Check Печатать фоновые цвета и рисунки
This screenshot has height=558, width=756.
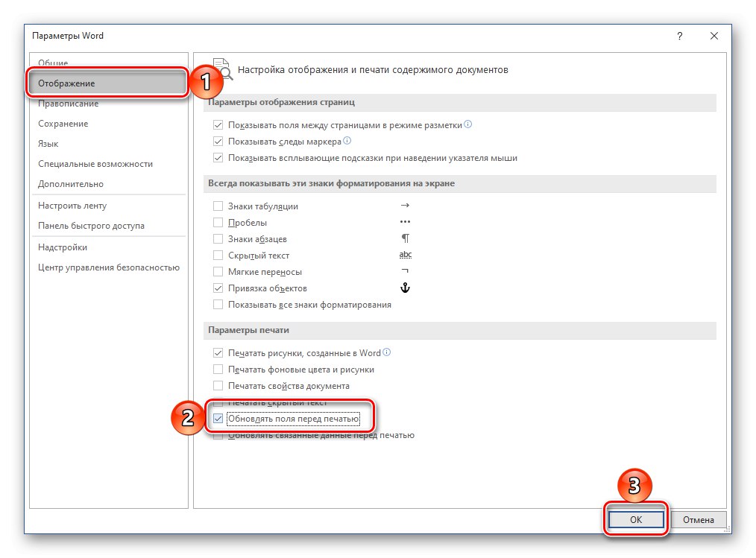pos(218,370)
